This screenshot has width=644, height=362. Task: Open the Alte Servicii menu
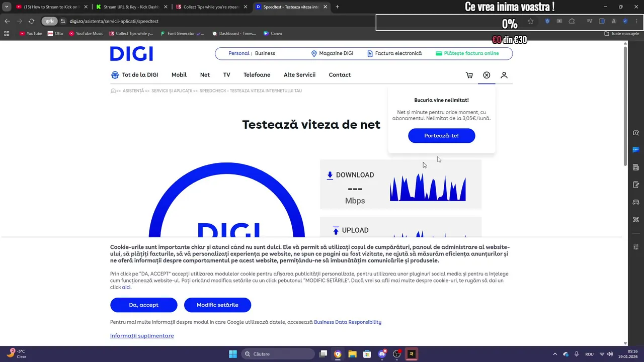pyautogui.click(x=299, y=75)
